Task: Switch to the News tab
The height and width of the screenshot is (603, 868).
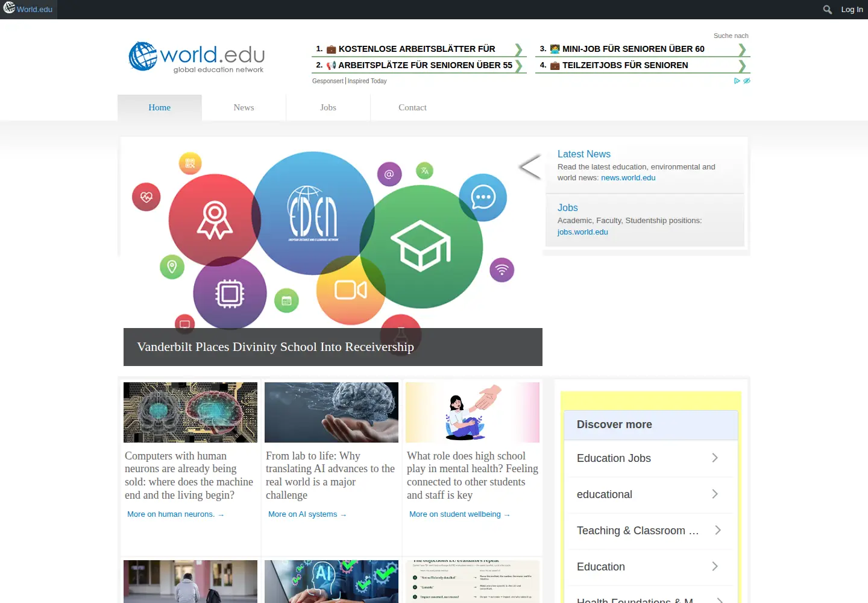Action: tap(244, 107)
